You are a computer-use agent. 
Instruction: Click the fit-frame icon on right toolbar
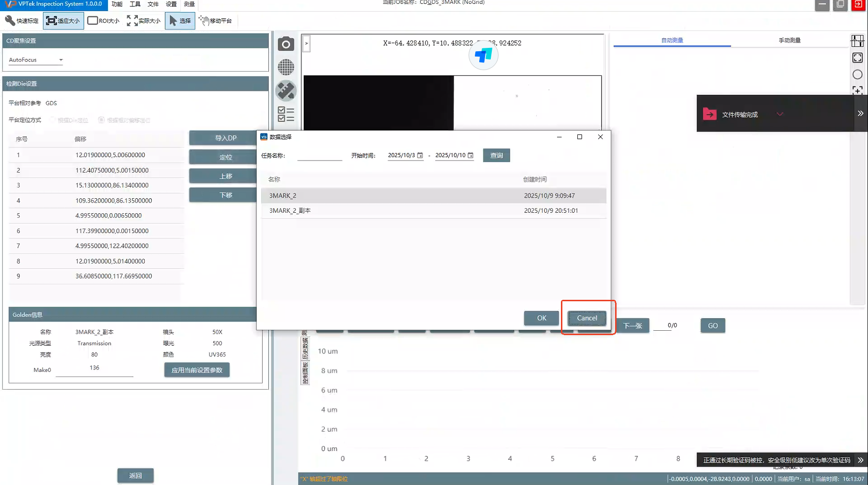[857, 58]
